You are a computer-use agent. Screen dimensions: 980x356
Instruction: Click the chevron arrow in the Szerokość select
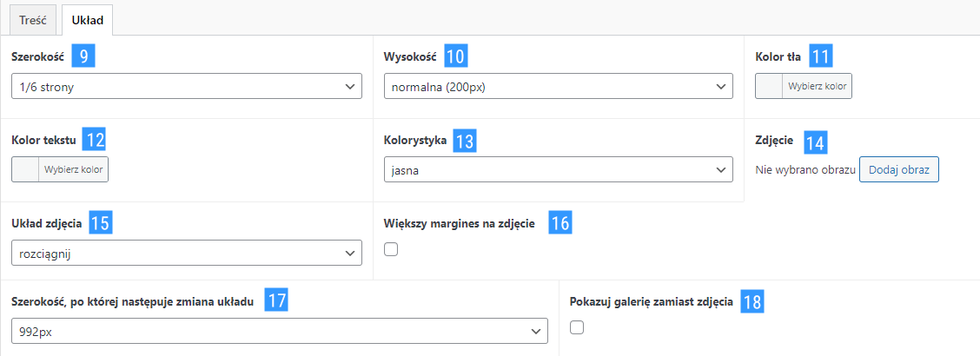[350, 87]
